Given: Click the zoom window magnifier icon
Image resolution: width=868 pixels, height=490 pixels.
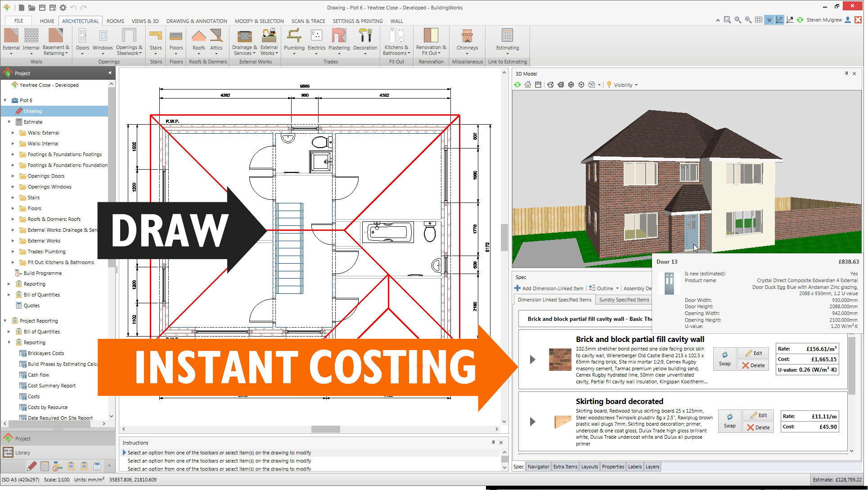Looking at the screenshot, I should pos(727,20).
